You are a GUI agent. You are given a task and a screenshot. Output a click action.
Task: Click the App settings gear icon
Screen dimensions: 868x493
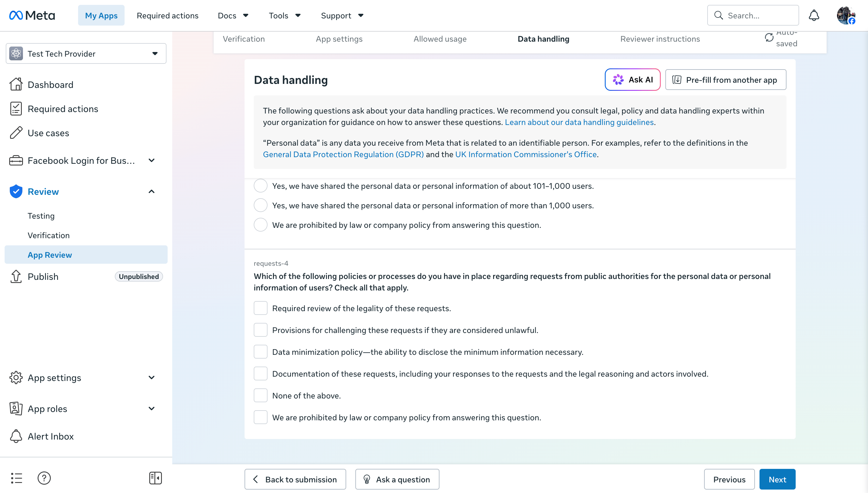coord(16,377)
